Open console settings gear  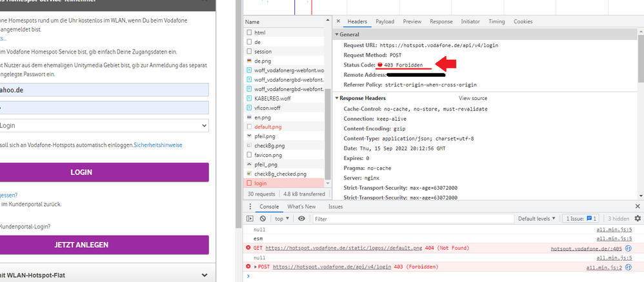(638, 219)
